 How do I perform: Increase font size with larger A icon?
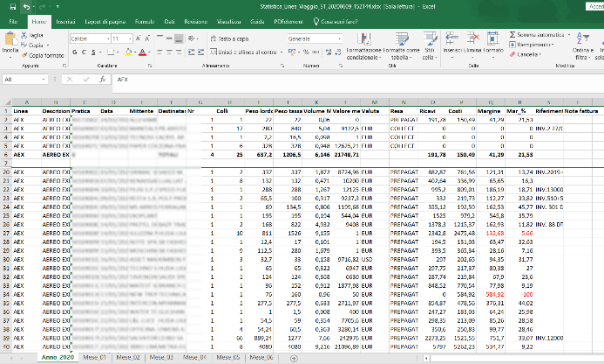(x=138, y=39)
